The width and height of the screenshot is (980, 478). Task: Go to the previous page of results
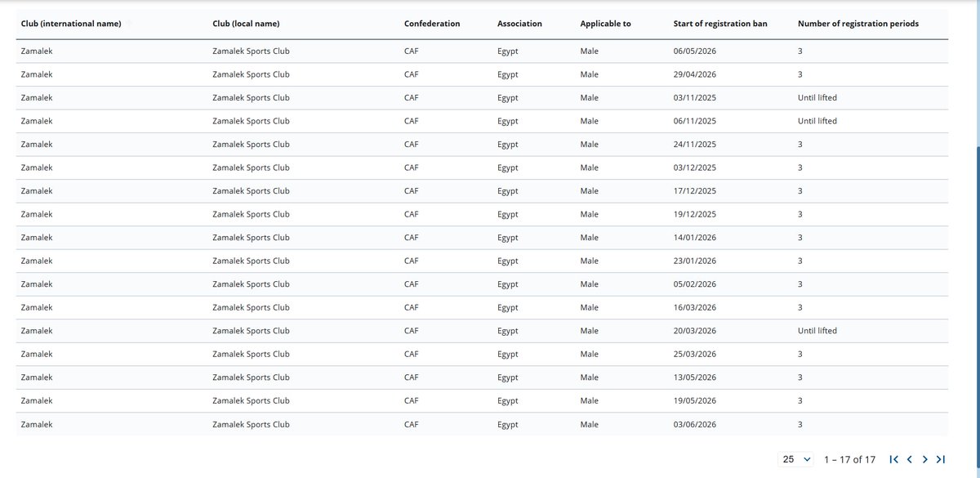pyautogui.click(x=910, y=459)
